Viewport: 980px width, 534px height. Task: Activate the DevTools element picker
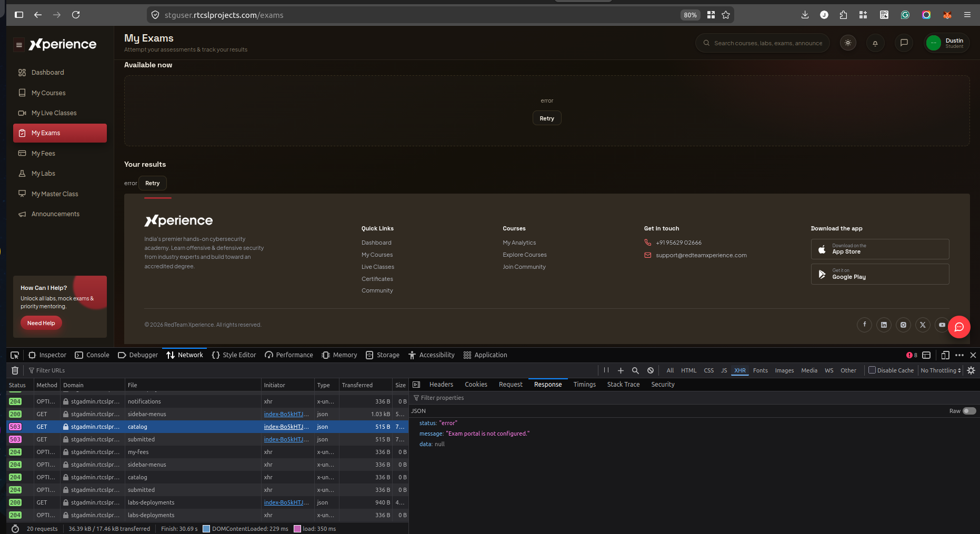click(15, 355)
